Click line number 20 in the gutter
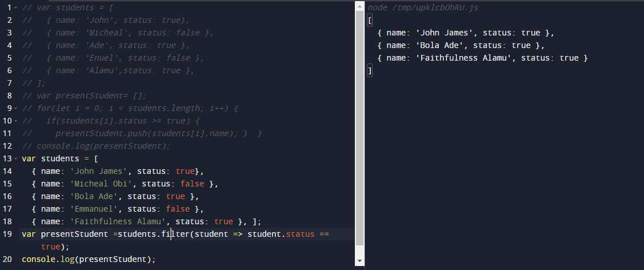Screen dimensions: 644x270 click(x=7, y=259)
